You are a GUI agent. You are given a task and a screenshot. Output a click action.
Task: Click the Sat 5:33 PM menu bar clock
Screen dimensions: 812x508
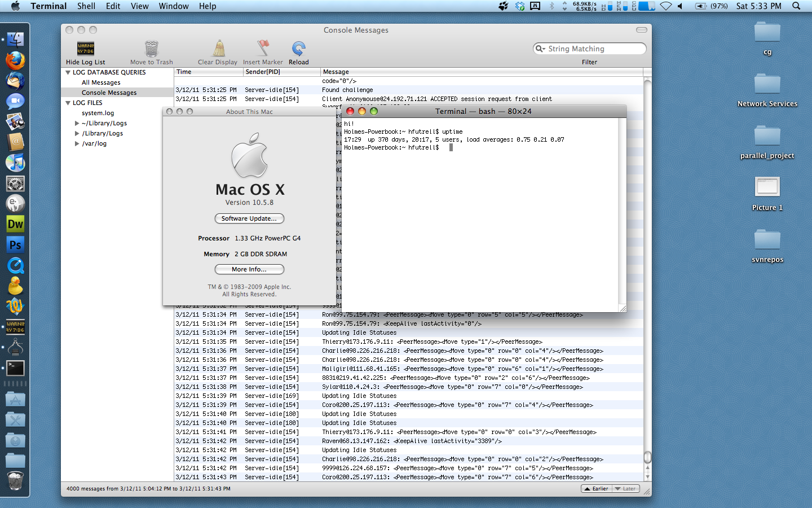(758, 6)
